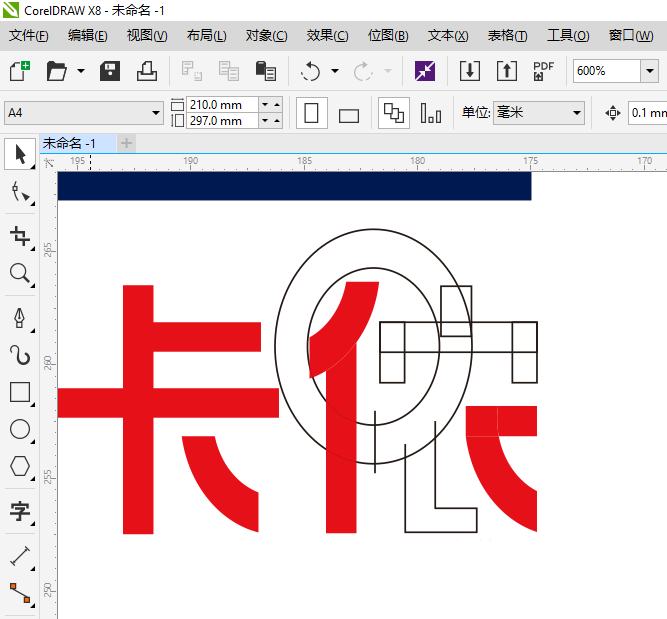This screenshot has height=619, width=667.
Task: Choose the Rectangle tool
Action: (x=20, y=392)
